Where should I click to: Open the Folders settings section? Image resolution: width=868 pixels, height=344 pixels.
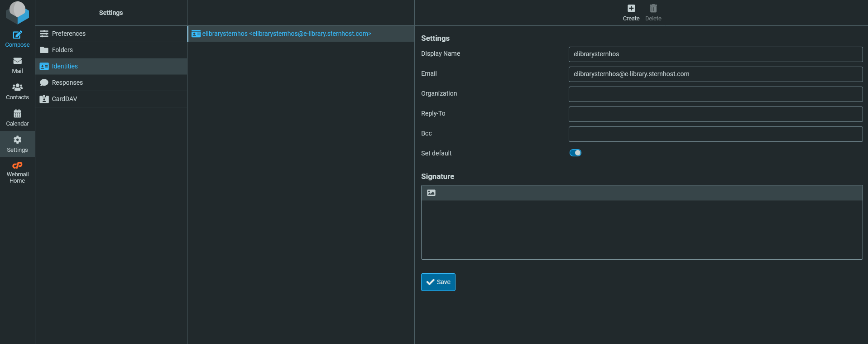point(62,50)
